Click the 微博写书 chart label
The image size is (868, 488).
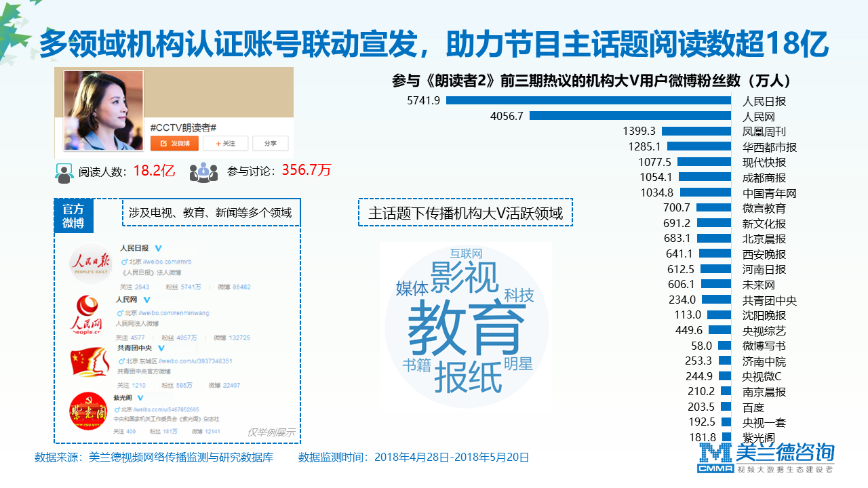(x=764, y=346)
